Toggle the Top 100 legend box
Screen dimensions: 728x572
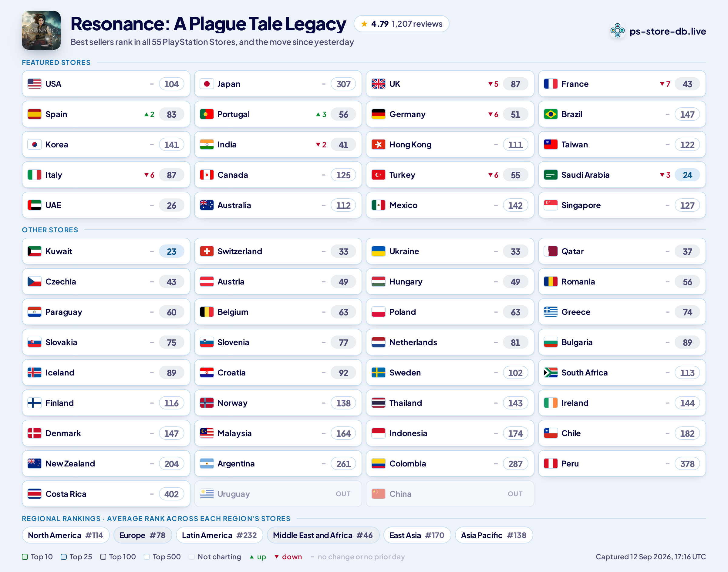[103, 557]
